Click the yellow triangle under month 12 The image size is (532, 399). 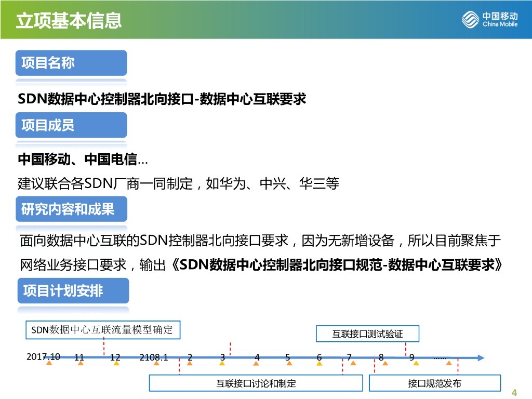click(x=116, y=363)
